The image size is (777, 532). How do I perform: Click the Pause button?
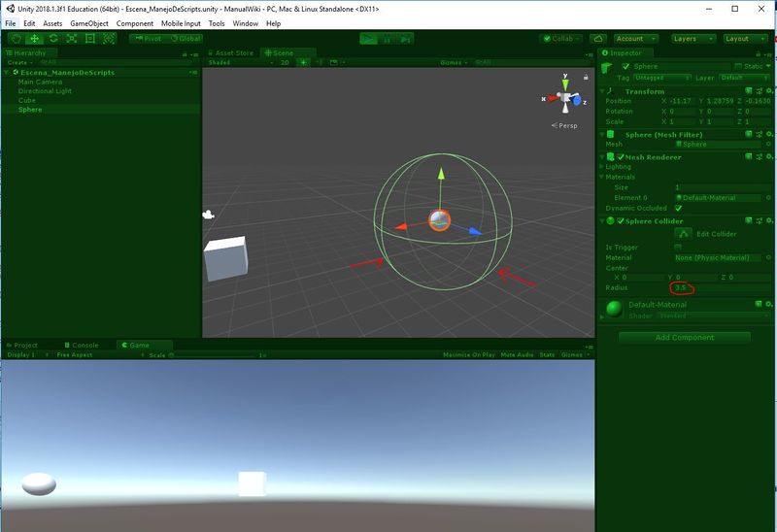click(x=387, y=39)
